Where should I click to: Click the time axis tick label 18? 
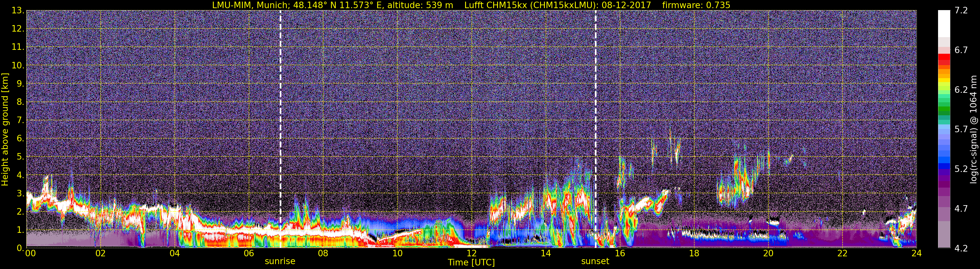click(x=694, y=254)
